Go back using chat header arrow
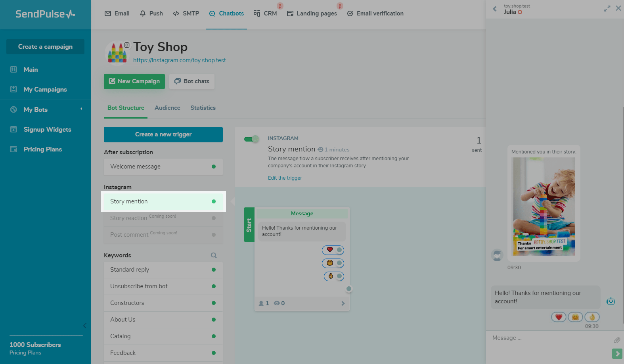The image size is (624, 364). [x=495, y=9]
